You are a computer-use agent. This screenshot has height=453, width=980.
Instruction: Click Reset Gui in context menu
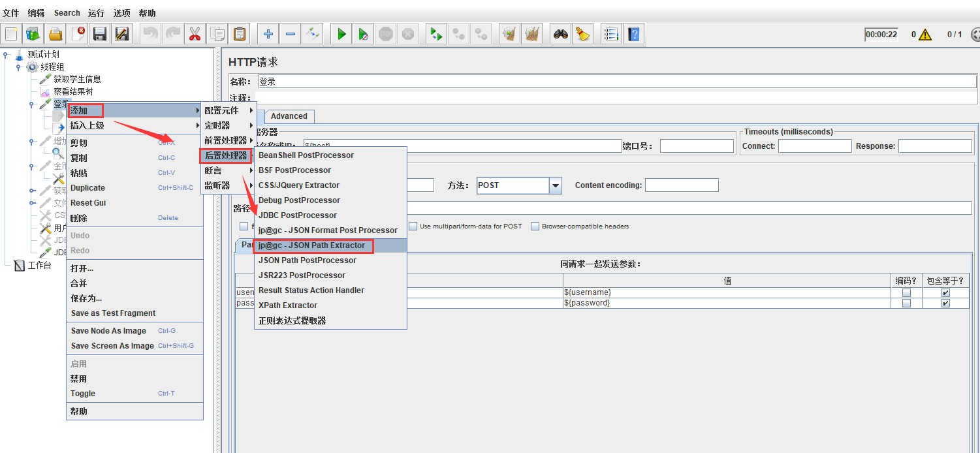tap(134, 203)
